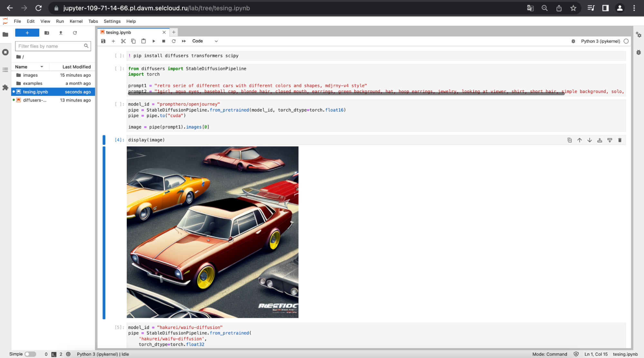Viewport: 644px width, 358px height.
Task: Click the browser address bar URL
Action: [x=157, y=8]
